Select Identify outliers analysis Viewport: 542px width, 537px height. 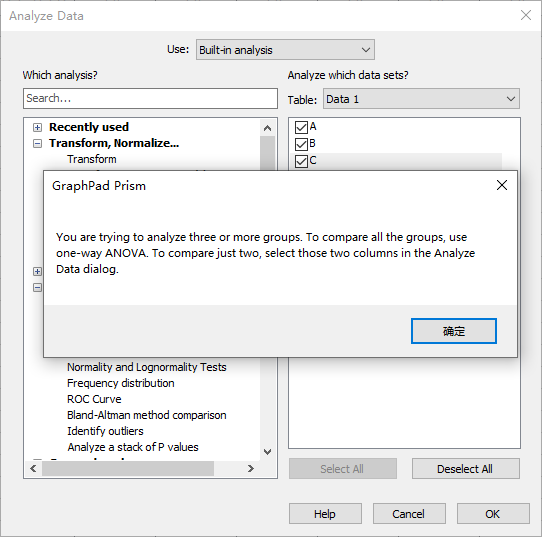tap(105, 431)
